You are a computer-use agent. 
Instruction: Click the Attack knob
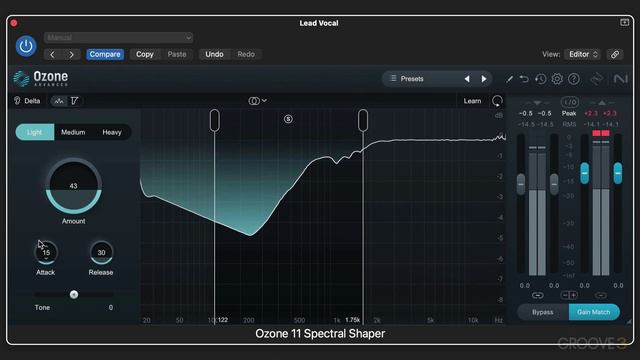pos(46,253)
